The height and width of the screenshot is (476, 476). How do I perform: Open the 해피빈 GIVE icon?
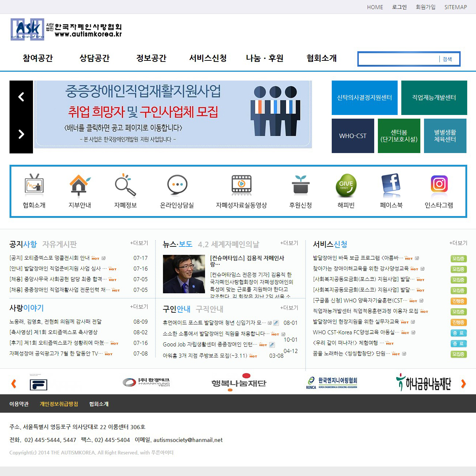point(346,185)
